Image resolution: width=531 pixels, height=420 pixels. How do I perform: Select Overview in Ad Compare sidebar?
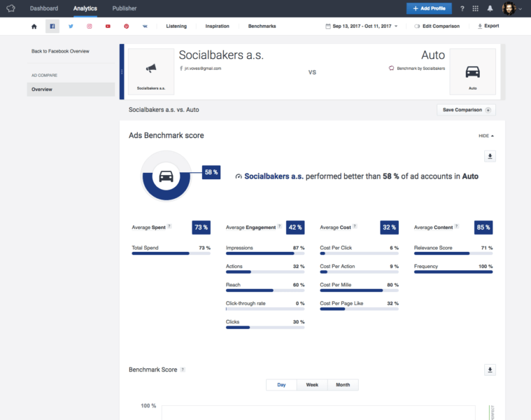point(71,90)
